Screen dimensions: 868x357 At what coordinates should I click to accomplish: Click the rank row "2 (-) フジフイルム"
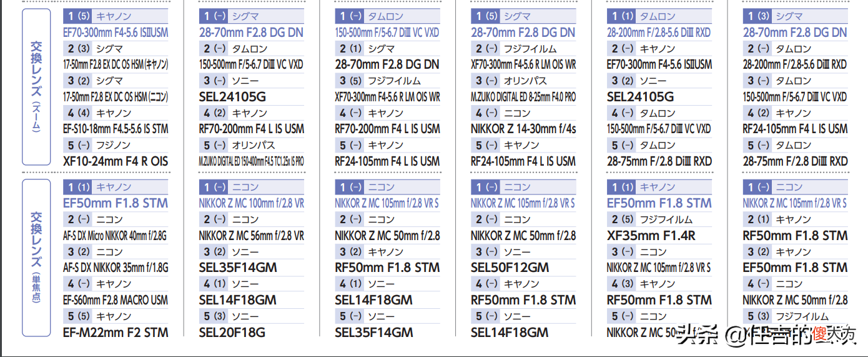[523, 48]
